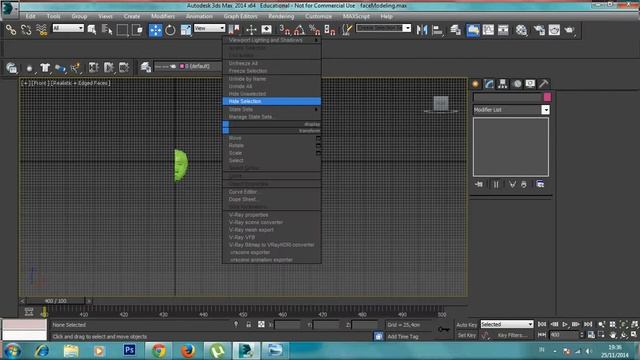The height and width of the screenshot is (360, 640).
Task: Open the Modifiers menu
Action: pos(163,16)
